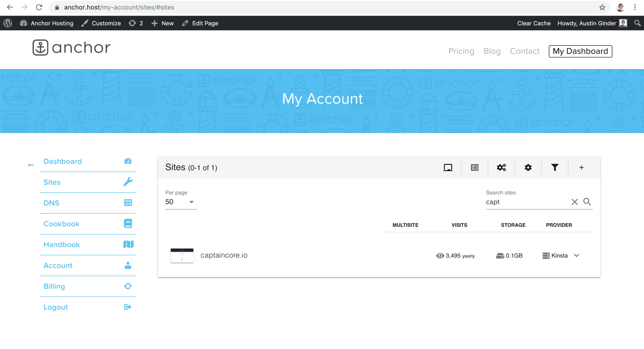Image resolution: width=644 pixels, height=349 pixels.
Task: Open Cookbook in the sidebar
Action: click(61, 224)
